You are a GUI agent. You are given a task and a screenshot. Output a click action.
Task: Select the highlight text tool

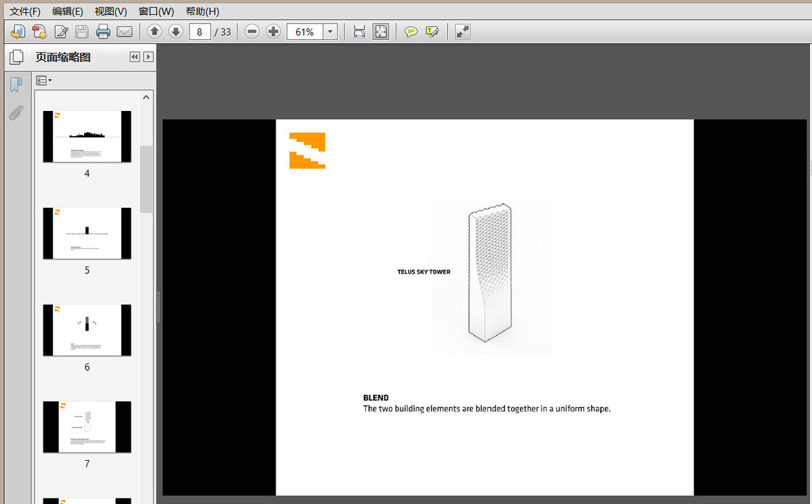coord(432,32)
